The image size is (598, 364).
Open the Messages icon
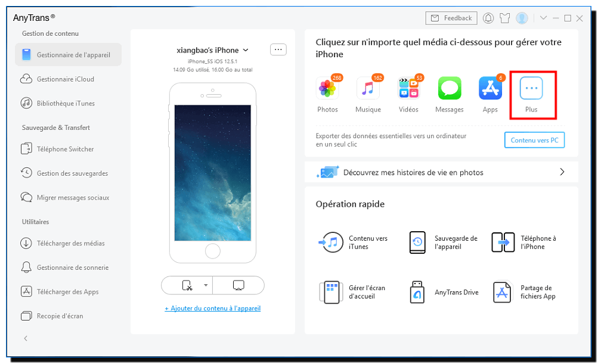[450, 89]
